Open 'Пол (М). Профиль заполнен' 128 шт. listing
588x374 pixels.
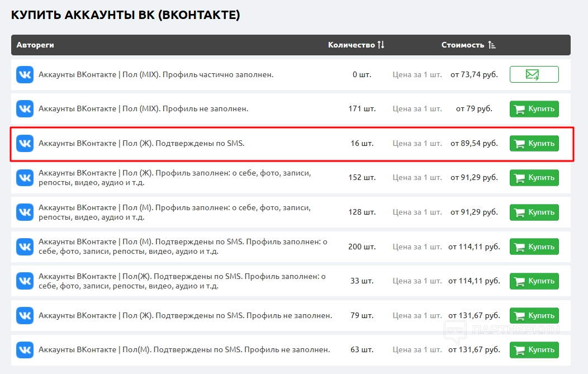(x=175, y=212)
